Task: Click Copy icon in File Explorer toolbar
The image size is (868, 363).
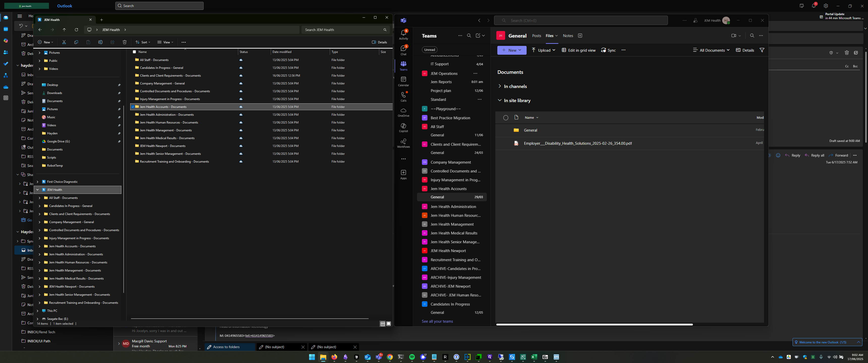Action: 76,42
